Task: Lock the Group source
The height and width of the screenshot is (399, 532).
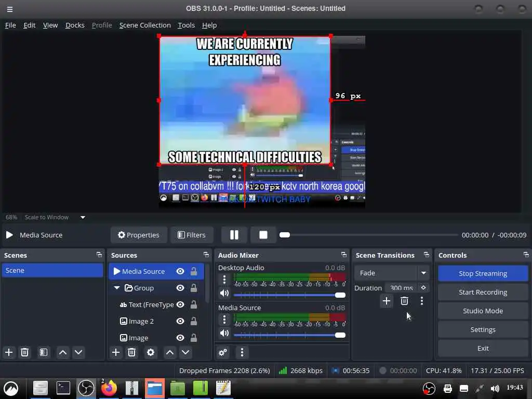Action: [x=194, y=288]
